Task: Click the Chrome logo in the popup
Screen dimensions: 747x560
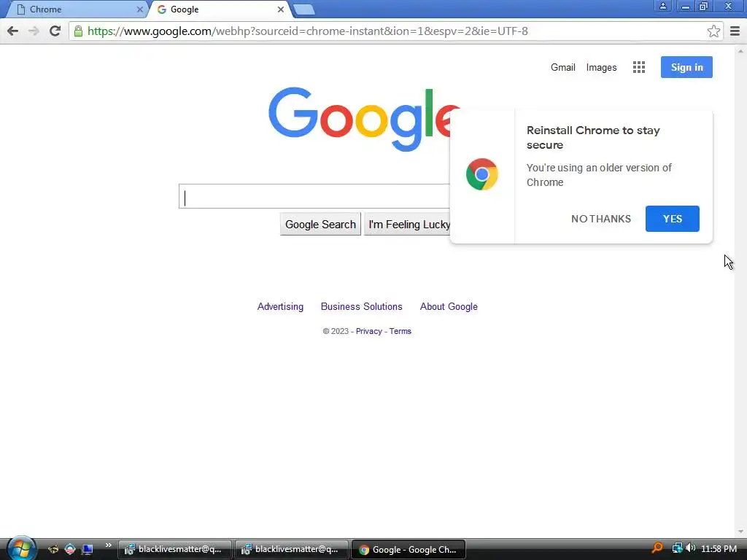Action: coord(481,174)
